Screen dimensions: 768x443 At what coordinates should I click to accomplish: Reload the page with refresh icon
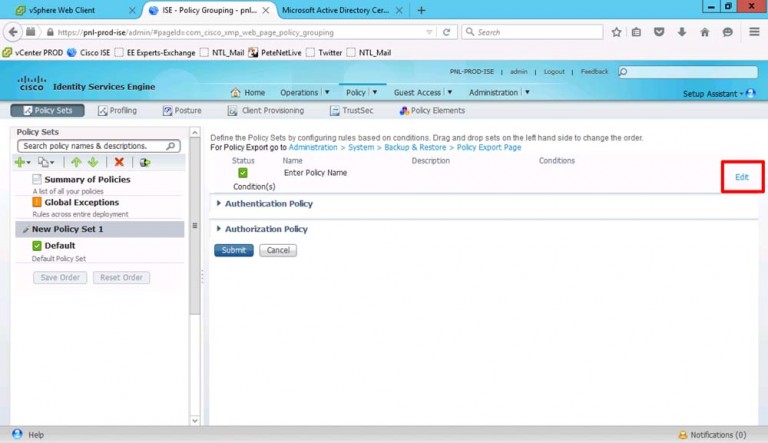pos(446,32)
